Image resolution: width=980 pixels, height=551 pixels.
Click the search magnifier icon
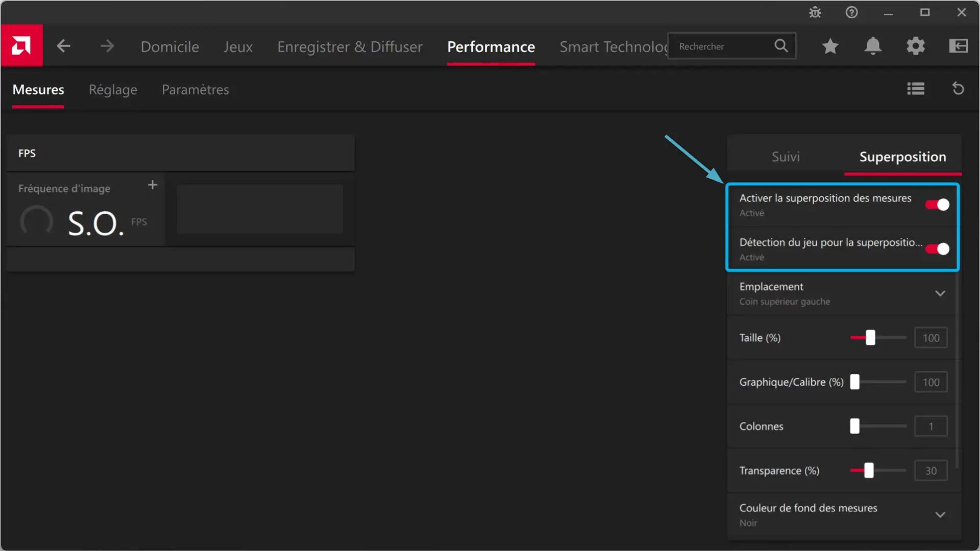coord(781,46)
